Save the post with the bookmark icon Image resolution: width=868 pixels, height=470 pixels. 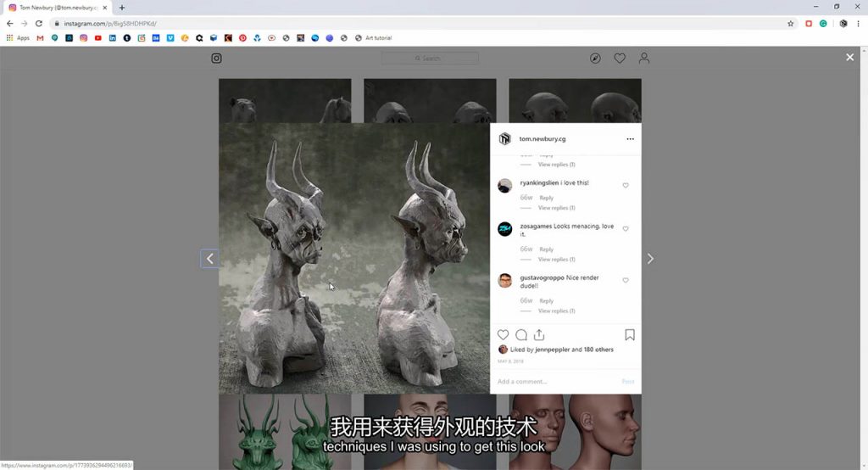coord(630,335)
